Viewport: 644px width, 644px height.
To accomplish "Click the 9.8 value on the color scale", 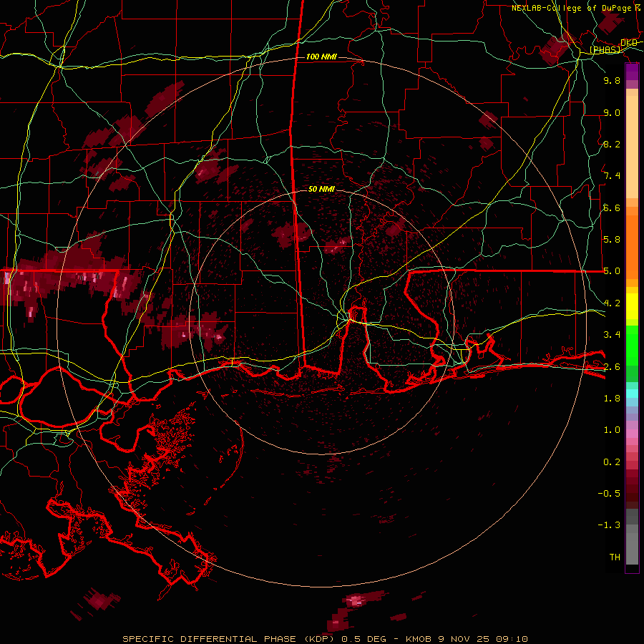I will [612, 80].
